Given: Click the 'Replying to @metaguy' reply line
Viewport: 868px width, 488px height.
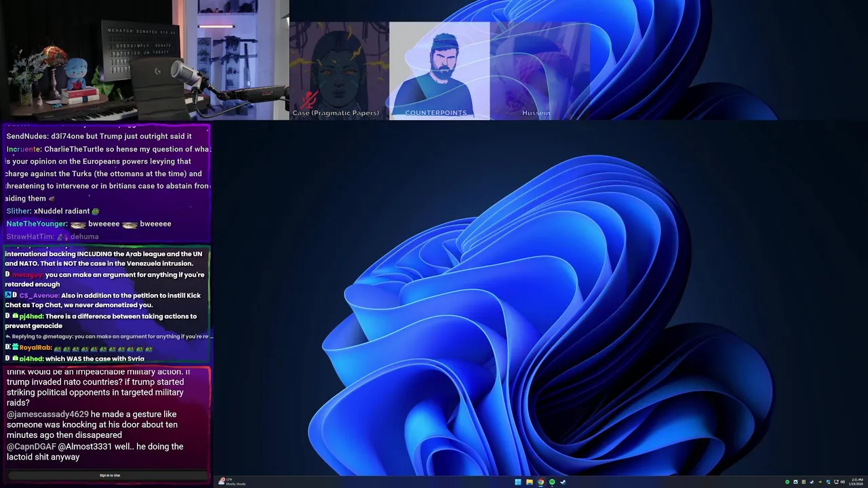Looking at the screenshot, I should (108, 336).
